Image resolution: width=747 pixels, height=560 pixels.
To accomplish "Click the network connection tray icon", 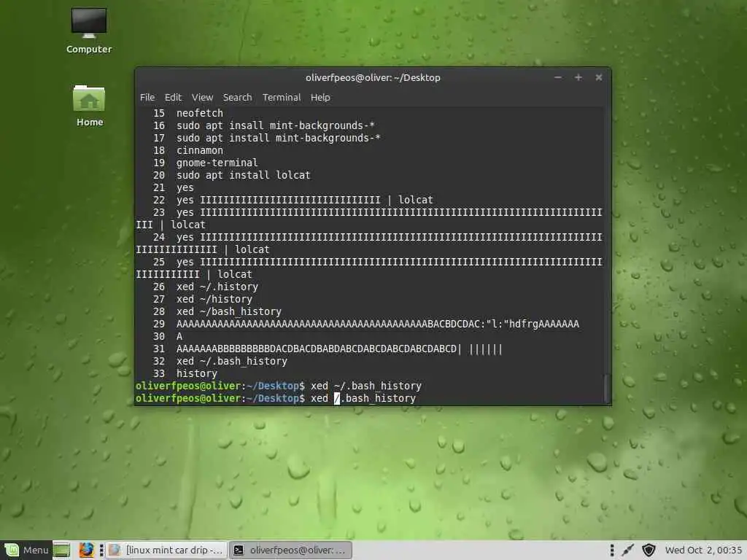I will [628, 550].
